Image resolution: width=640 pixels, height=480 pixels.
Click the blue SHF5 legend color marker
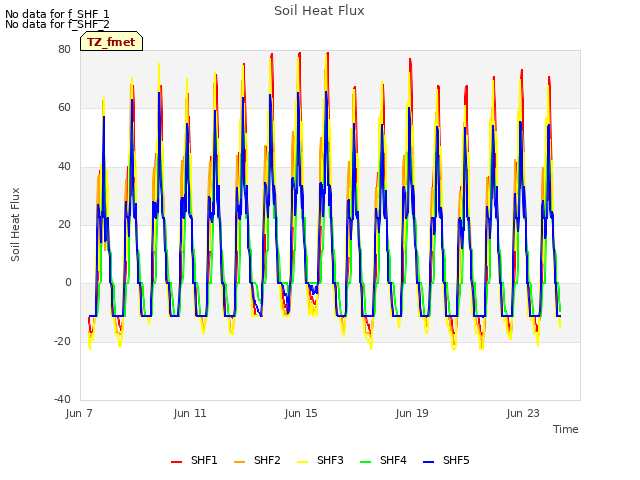(x=429, y=462)
